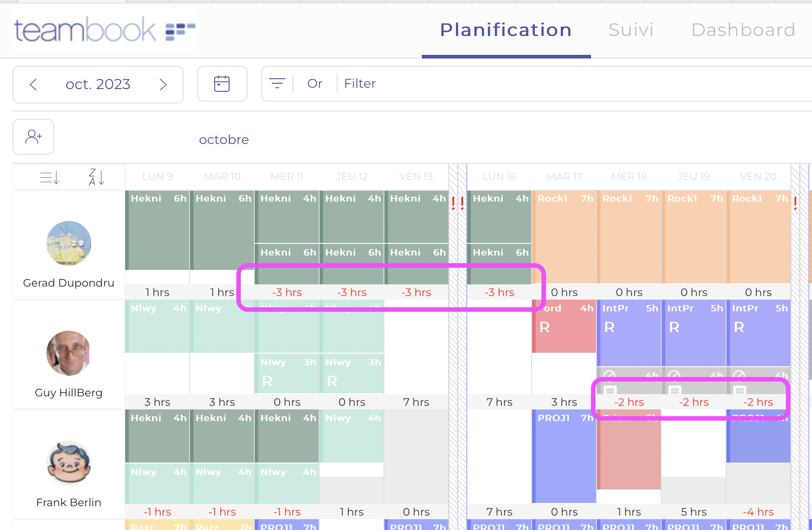Select the LUN 9 day header
812x530 pixels.
tap(157, 177)
